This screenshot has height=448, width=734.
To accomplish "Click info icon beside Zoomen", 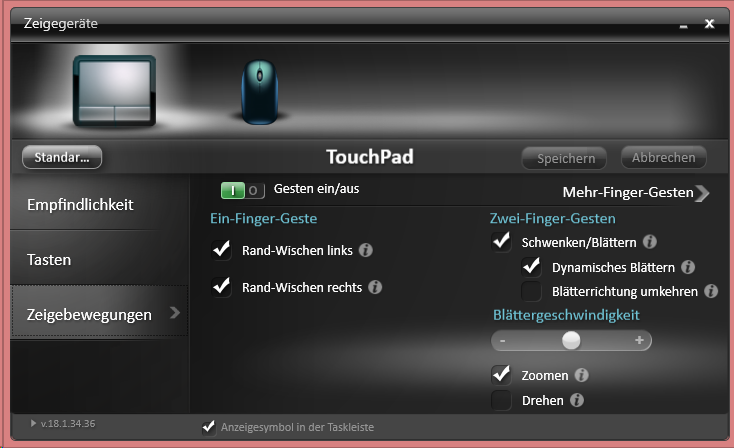I will 581,375.
